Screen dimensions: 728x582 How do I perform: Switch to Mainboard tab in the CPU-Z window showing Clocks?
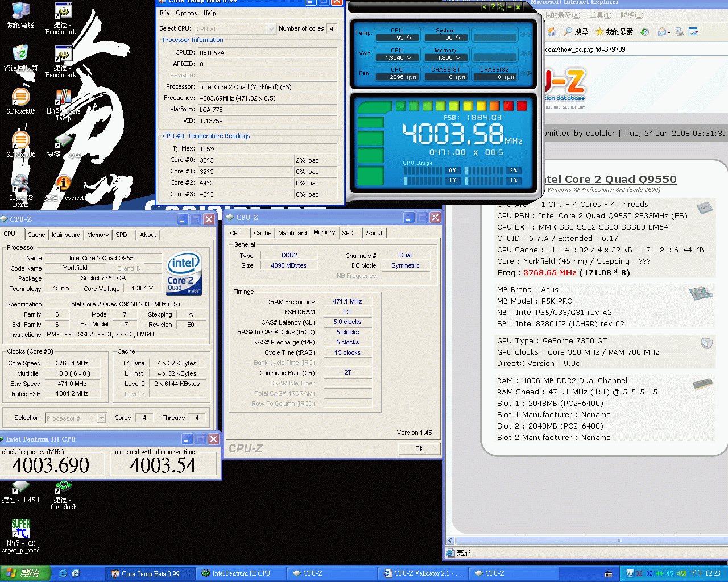coord(66,235)
